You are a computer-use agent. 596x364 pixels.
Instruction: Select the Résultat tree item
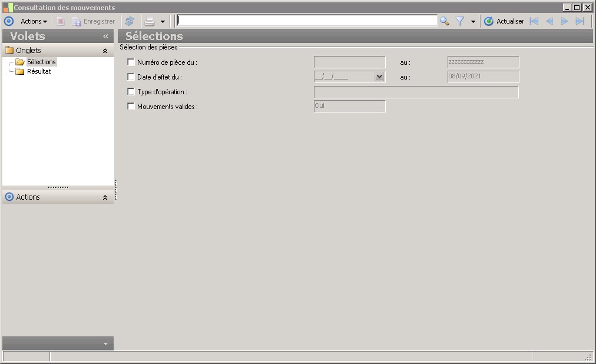(x=39, y=71)
